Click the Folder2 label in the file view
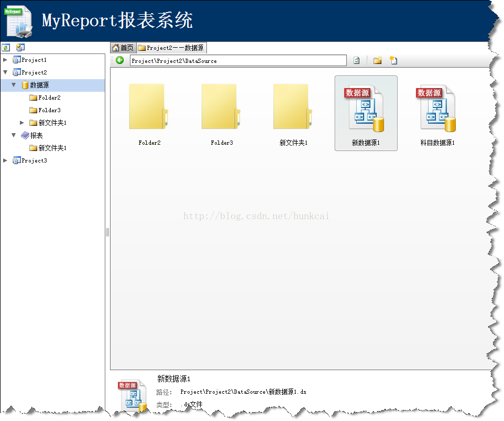 click(x=149, y=143)
